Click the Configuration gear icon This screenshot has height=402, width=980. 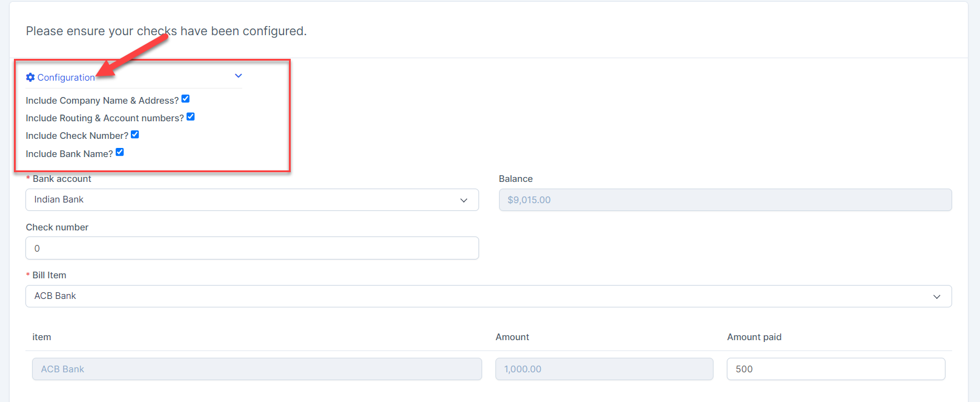(30, 77)
